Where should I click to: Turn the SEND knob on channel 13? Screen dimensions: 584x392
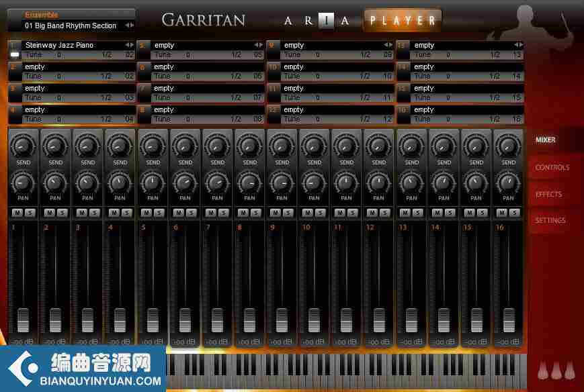tap(411, 146)
